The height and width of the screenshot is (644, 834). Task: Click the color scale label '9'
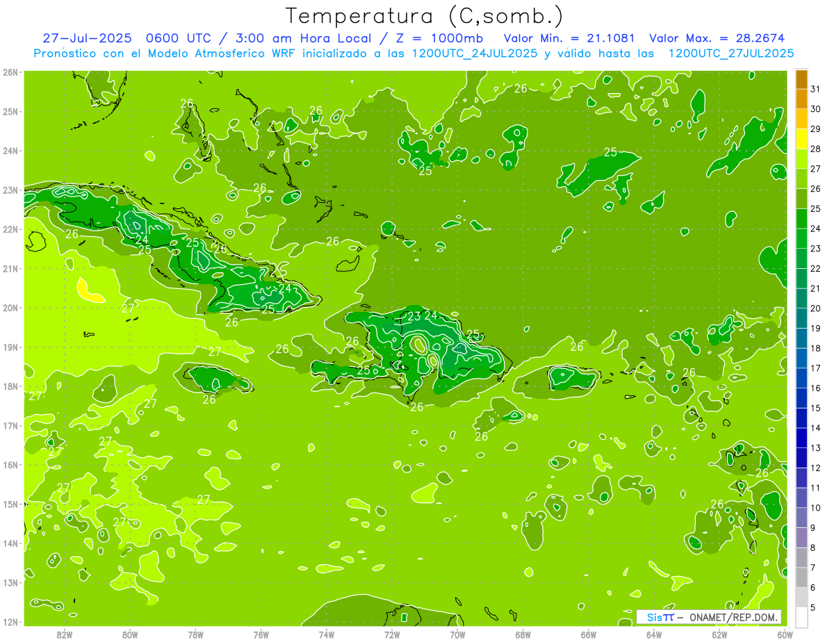pyautogui.click(x=814, y=528)
